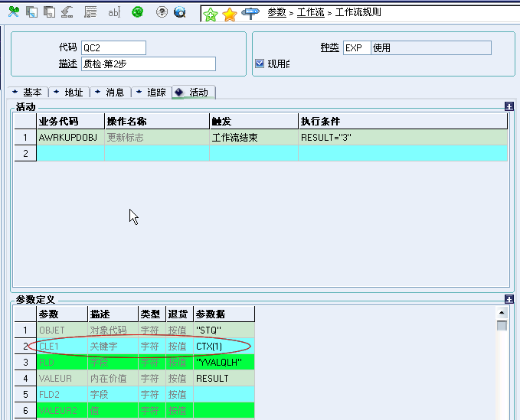The width and height of the screenshot is (520, 420).
Task: Click the signpost navigation icon
Action: tap(250, 13)
